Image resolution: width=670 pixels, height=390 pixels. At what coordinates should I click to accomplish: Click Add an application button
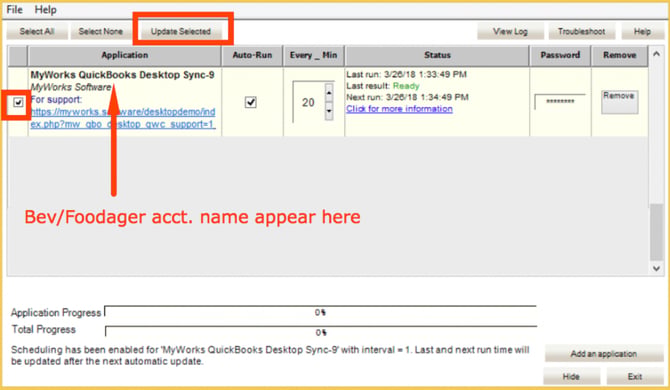603,354
